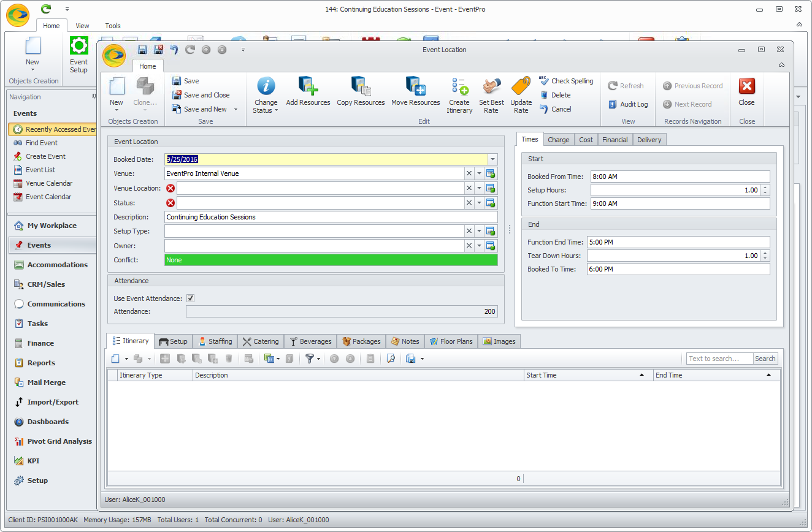Switch to the Financial tab
The image size is (812, 532).
coord(615,140)
